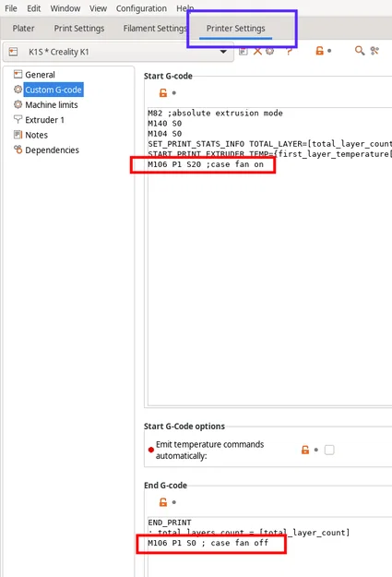Switch to the Print Settings tab
This screenshot has width=392, height=577.
[x=79, y=29]
